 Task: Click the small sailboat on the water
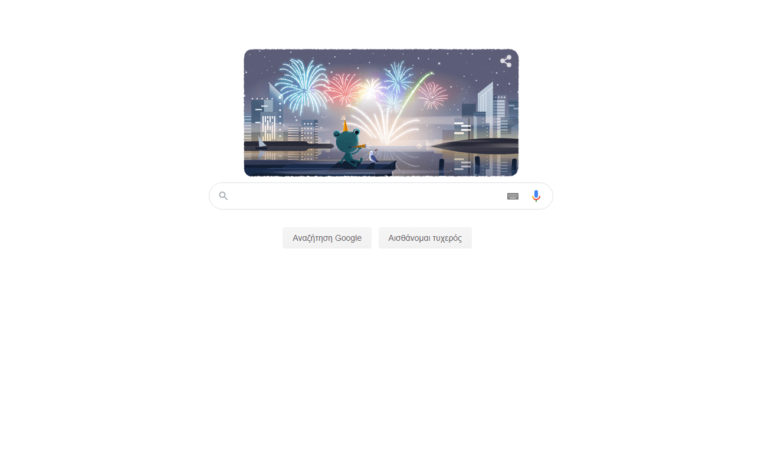click(262, 142)
